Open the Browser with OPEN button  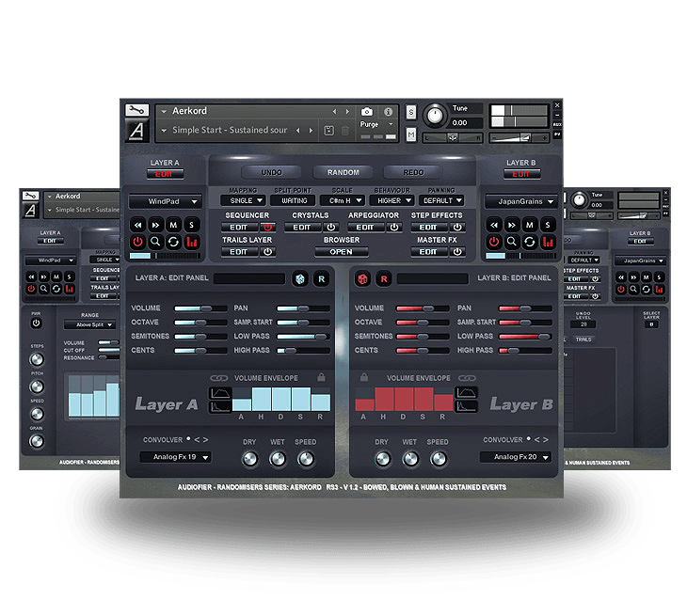[x=342, y=252]
